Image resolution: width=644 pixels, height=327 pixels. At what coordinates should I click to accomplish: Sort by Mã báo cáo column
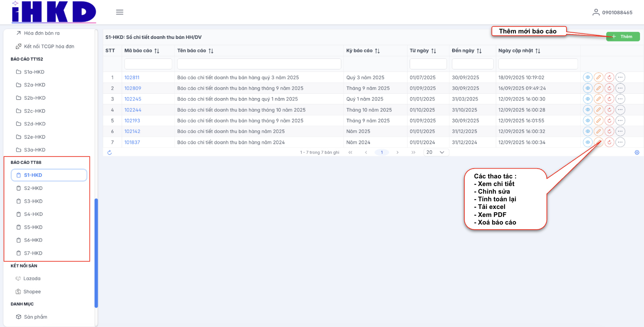[x=157, y=51]
